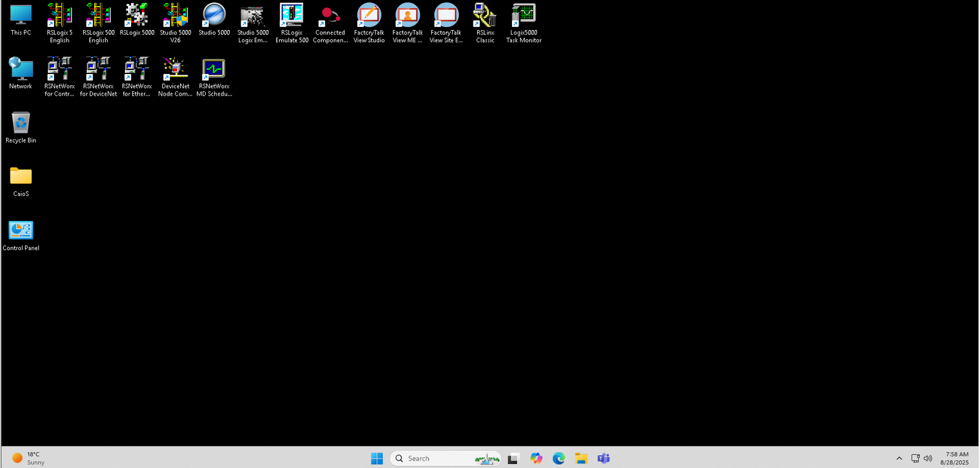Open the weather widget showing 18°C Sunny
The height and width of the screenshot is (468, 980).
click(x=28, y=458)
